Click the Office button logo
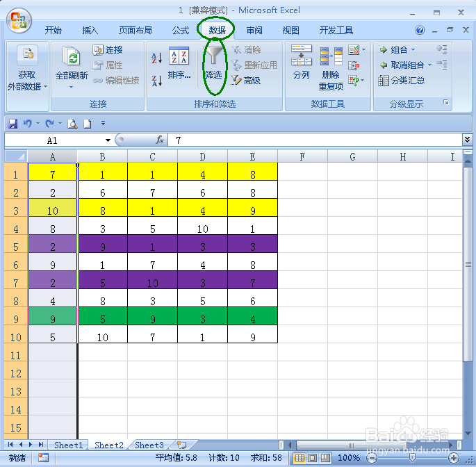 point(19,21)
